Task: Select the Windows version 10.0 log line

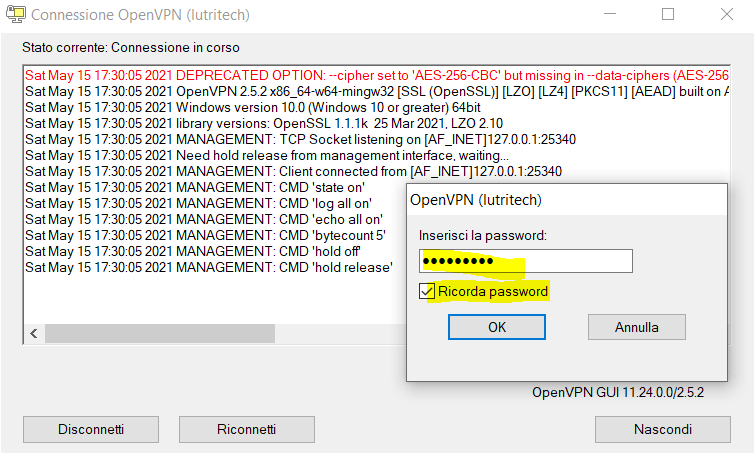Action: point(253,107)
